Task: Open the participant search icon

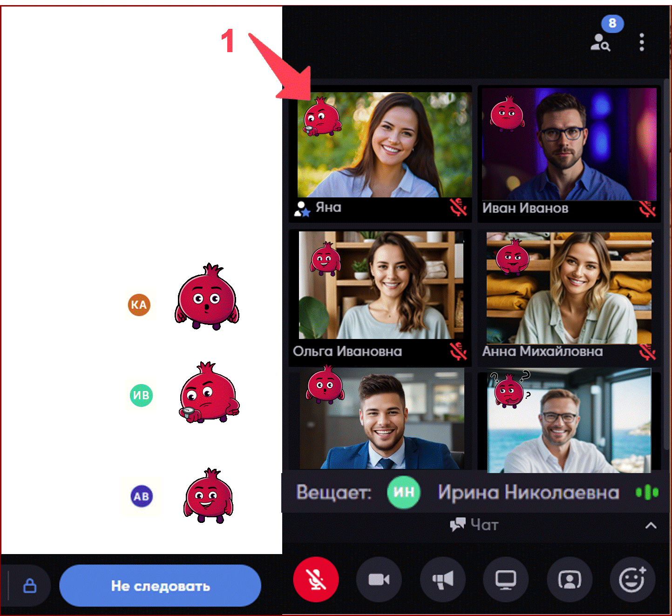Action: point(600,43)
